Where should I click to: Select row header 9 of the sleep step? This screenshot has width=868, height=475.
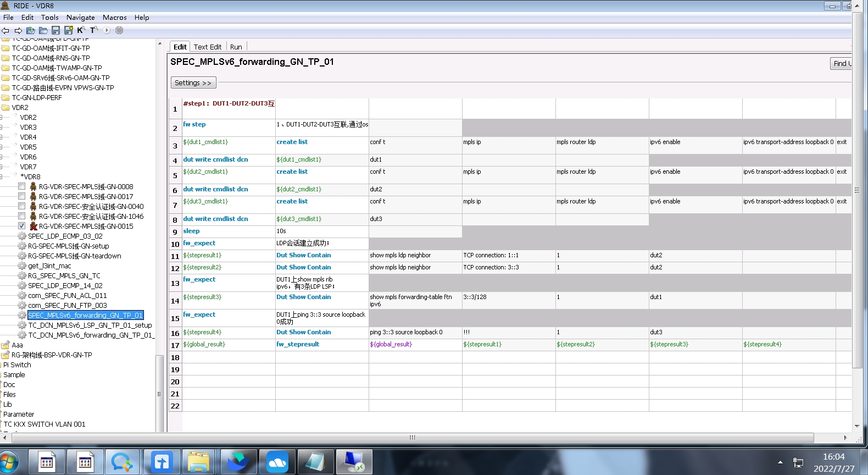click(x=175, y=231)
